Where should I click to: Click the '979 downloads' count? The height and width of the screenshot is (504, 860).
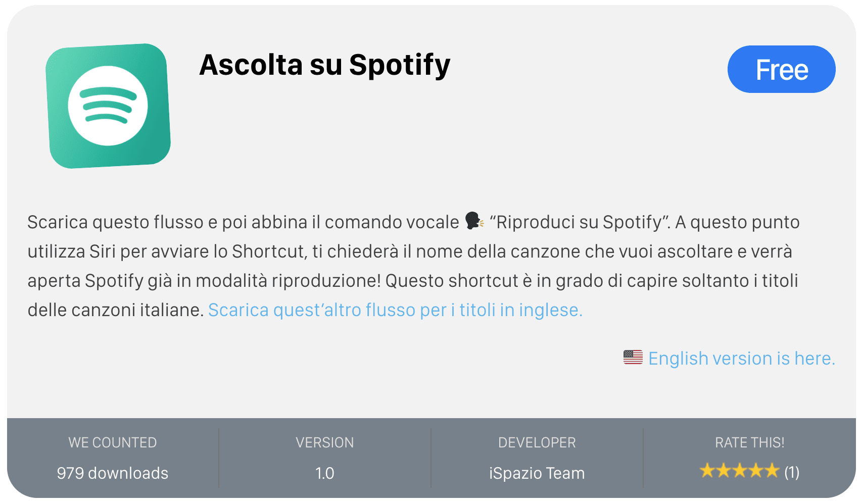click(113, 473)
